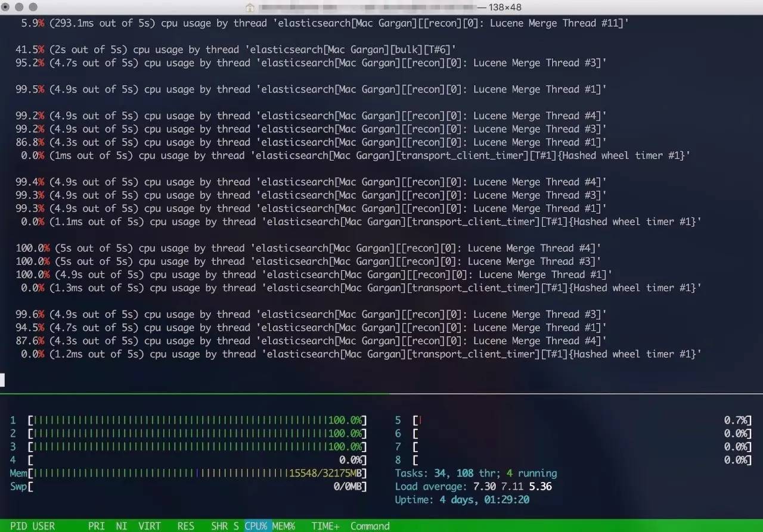Image resolution: width=763 pixels, height=532 pixels.
Task: Click the TIME+ column header
Action: 325,526
